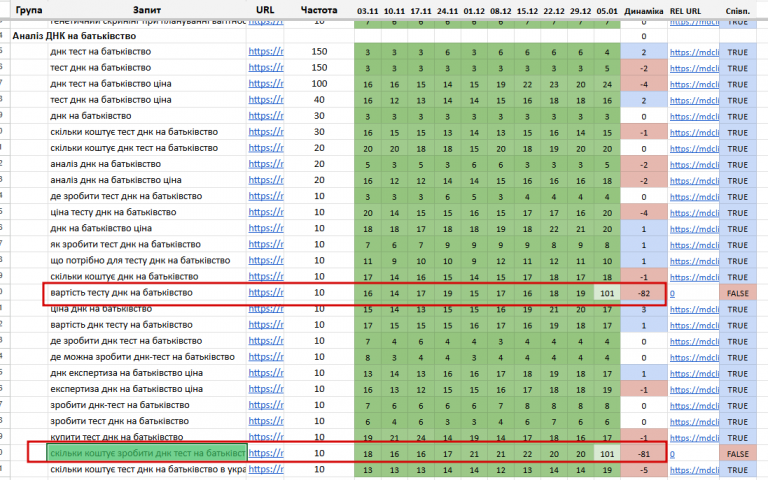
Task: Click the 05.01 date column header
Action: click(x=607, y=11)
